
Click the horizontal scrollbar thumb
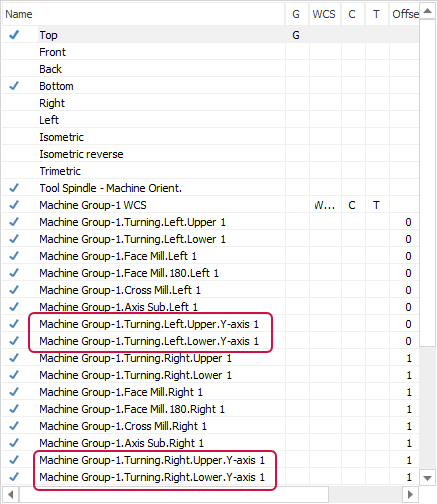[x=174, y=494]
